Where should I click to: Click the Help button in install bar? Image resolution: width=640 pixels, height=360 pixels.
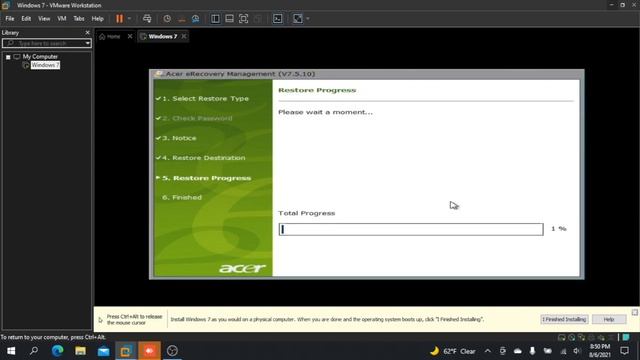pyautogui.click(x=609, y=319)
